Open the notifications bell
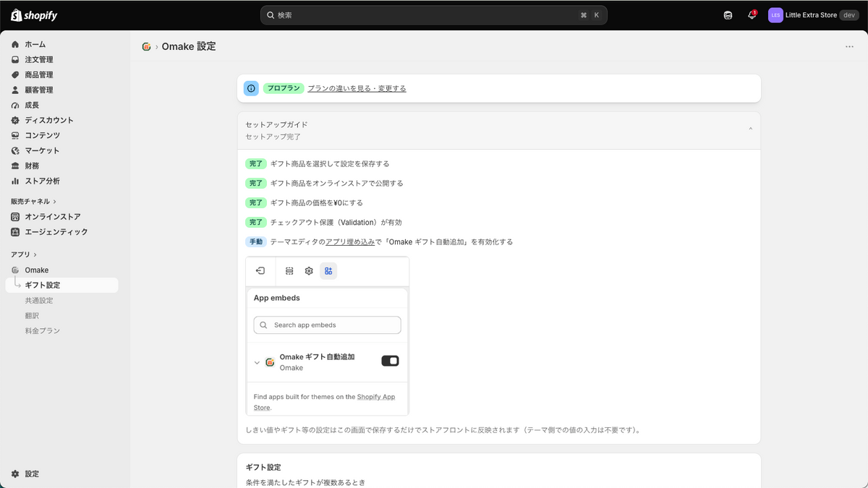 pyautogui.click(x=752, y=15)
